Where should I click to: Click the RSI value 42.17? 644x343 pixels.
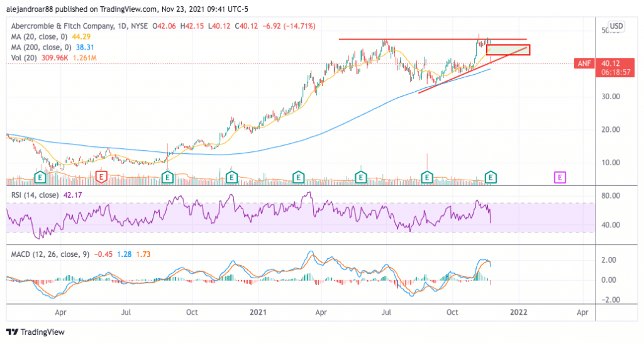pos(72,195)
